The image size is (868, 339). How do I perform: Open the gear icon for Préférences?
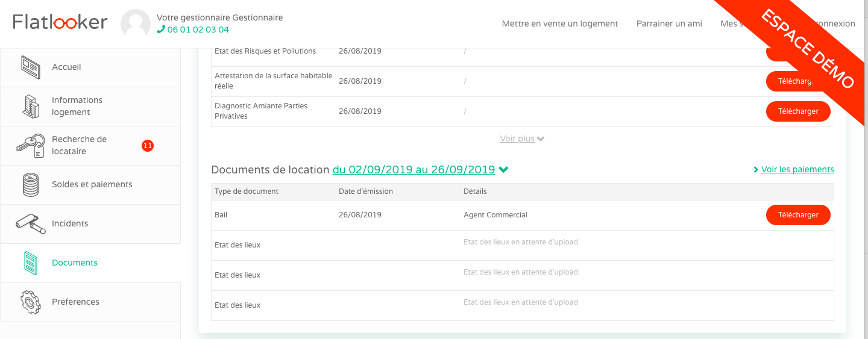(31, 302)
